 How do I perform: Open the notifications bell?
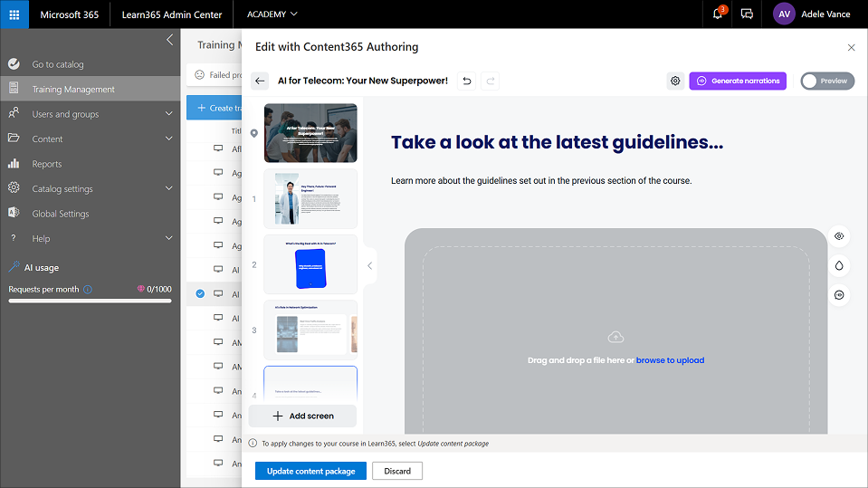718,14
